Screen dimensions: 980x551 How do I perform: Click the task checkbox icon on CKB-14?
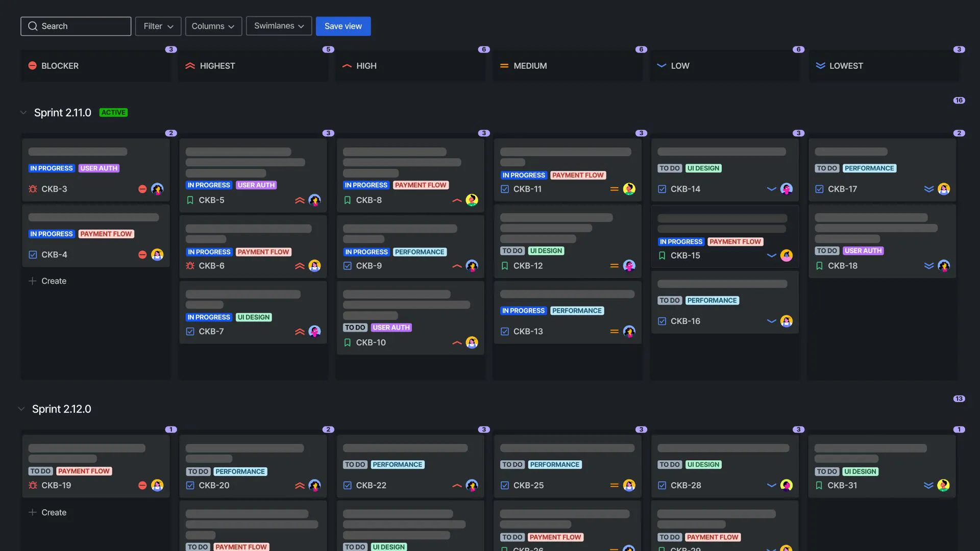coord(662,189)
